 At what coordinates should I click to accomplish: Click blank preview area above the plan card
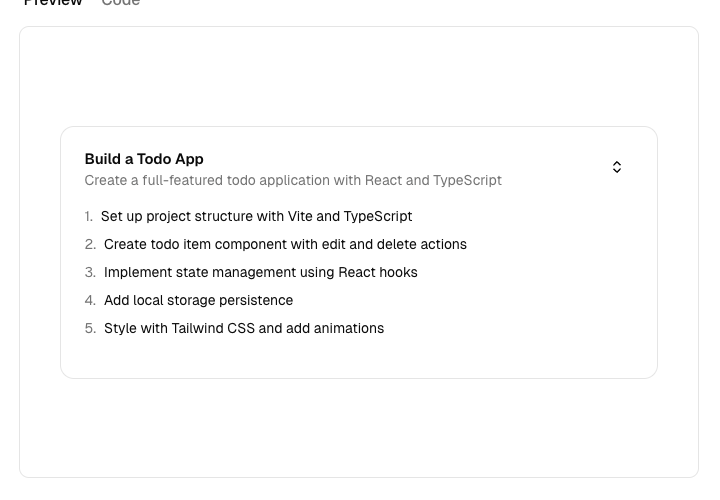tap(358, 78)
